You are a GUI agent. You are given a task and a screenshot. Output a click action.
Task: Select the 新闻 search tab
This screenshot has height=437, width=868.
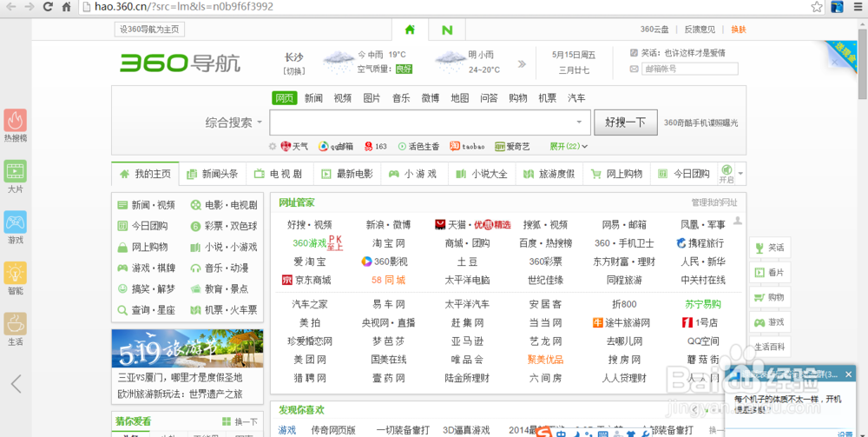(x=313, y=98)
